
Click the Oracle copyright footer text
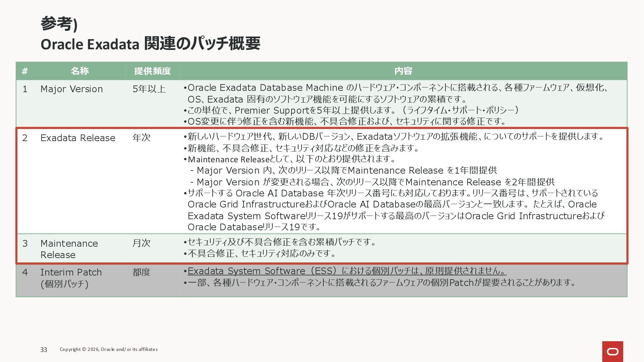pos(109,349)
